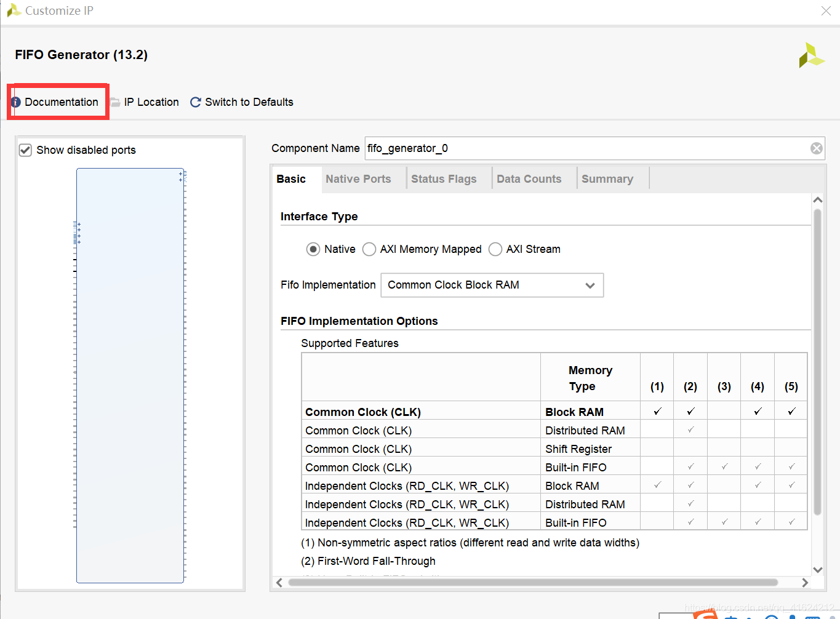
Task: Click the FIFO block symbol preview
Action: tap(130, 375)
